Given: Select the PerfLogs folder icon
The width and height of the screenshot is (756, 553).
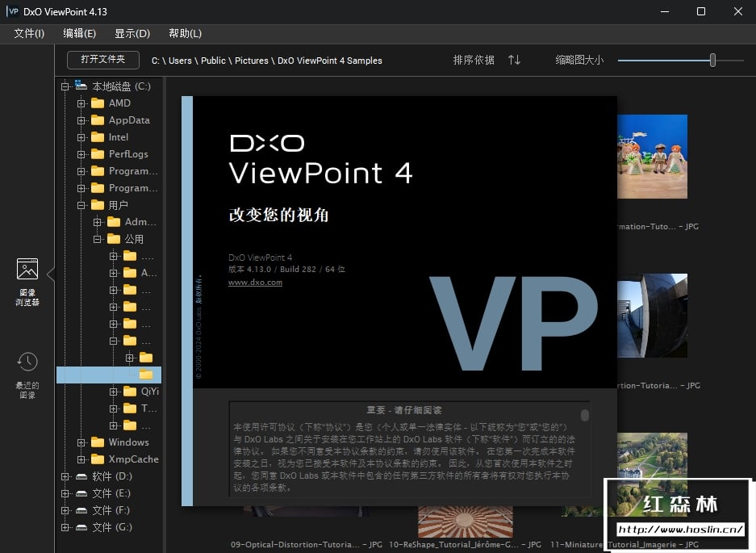Looking at the screenshot, I should click(x=98, y=154).
